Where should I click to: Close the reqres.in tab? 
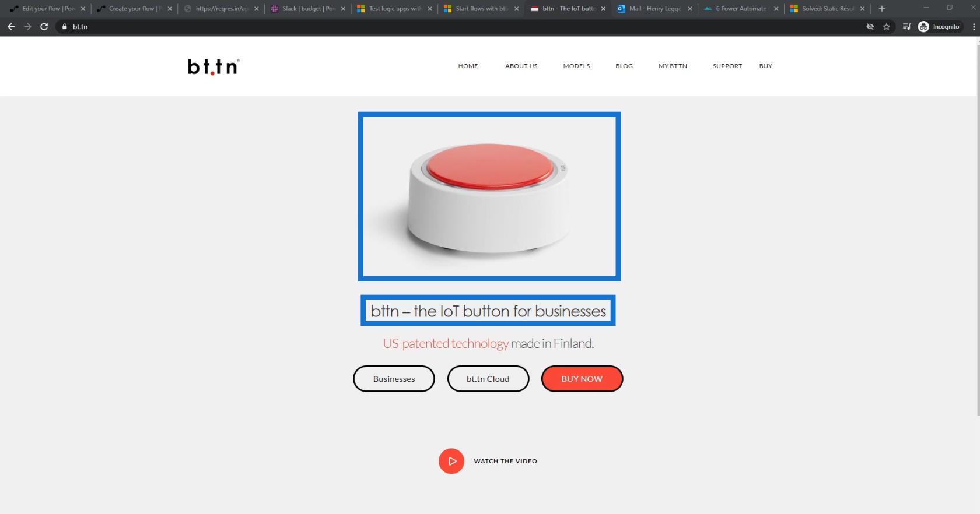[x=256, y=9]
